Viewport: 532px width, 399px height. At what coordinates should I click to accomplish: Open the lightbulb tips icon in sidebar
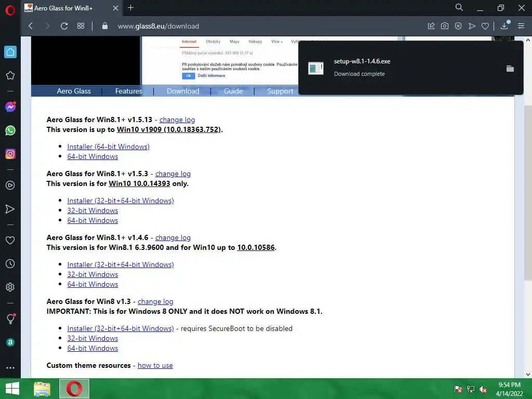[10, 318]
